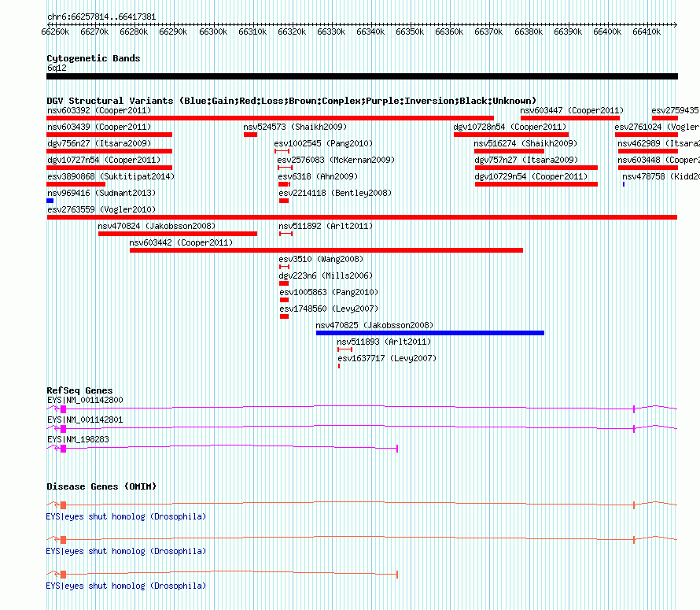Click the 6q12 cytogenetic band label
Screen dimensions: 700x610
tap(57, 68)
